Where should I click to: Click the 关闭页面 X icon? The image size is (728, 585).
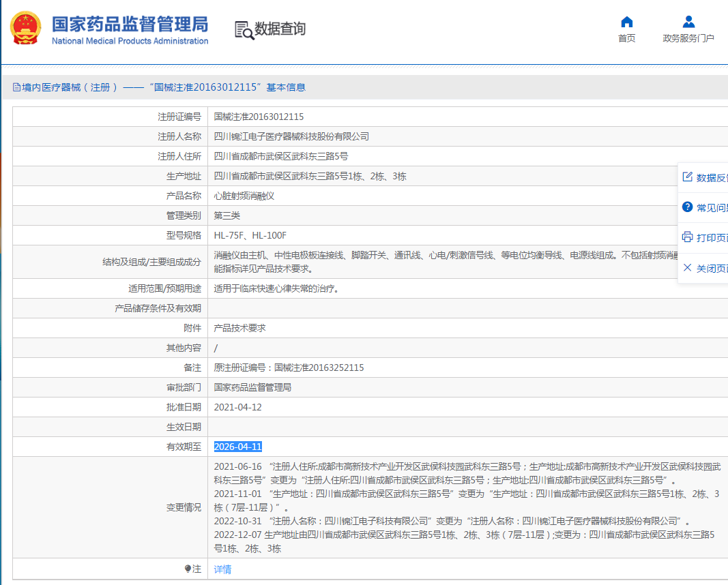687,268
